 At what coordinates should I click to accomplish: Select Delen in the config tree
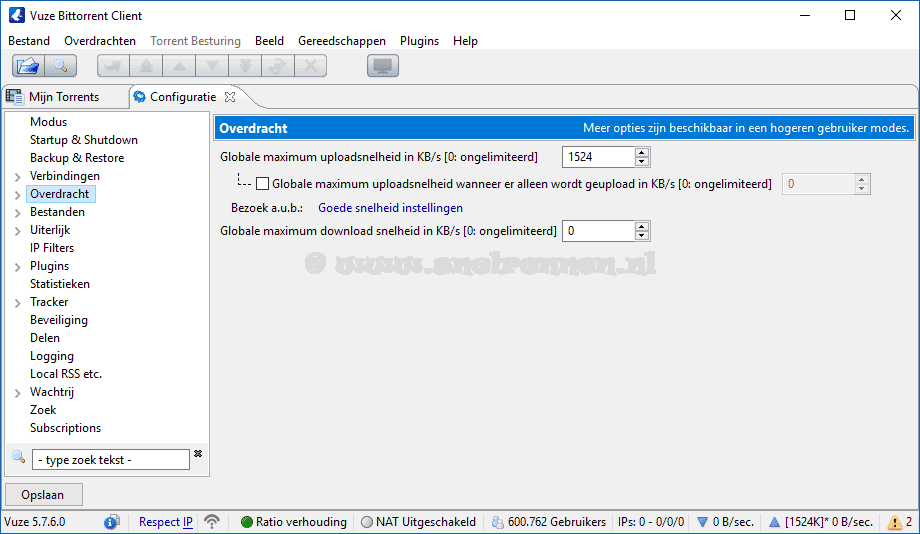[45, 337]
